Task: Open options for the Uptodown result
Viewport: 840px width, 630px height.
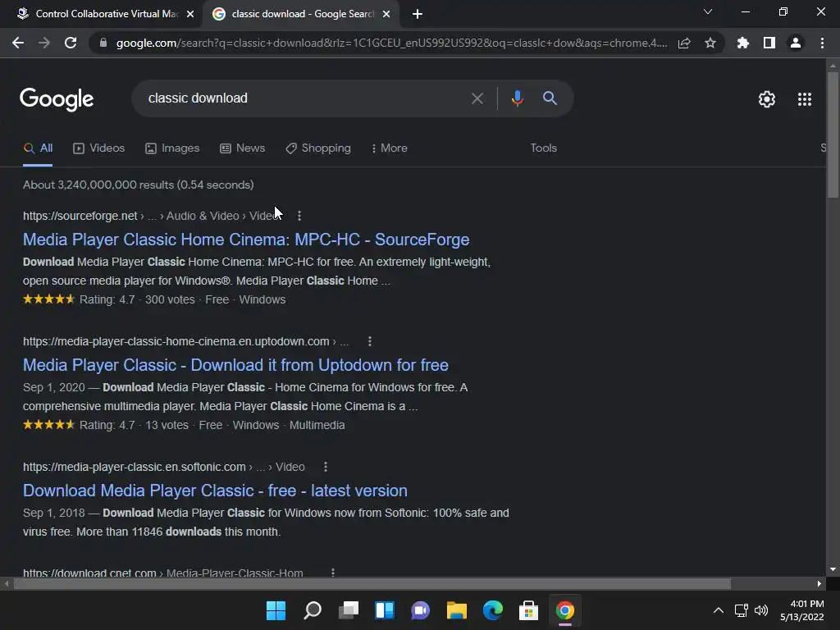Action: pyautogui.click(x=370, y=341)
